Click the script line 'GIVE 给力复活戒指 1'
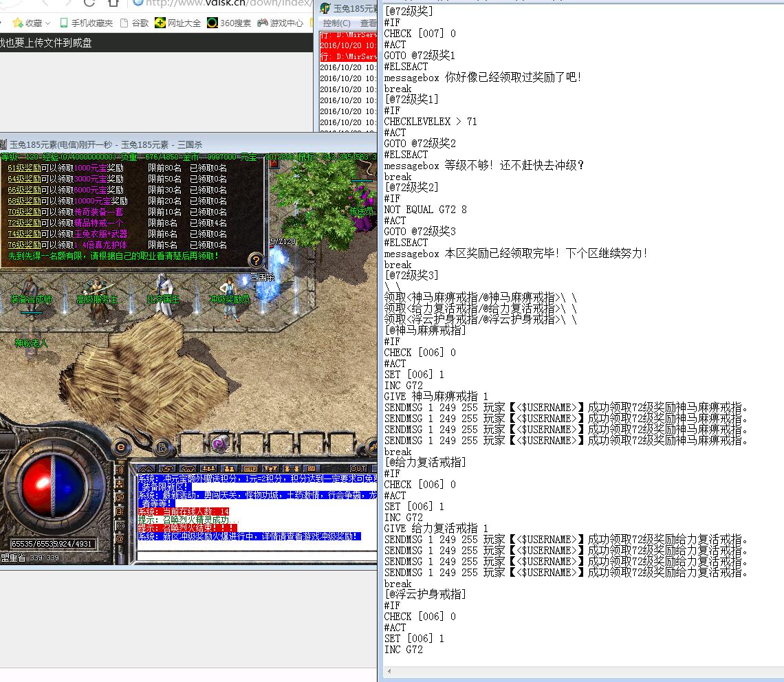This screenshot has height=682, width=784. click(x=436, y=529)
